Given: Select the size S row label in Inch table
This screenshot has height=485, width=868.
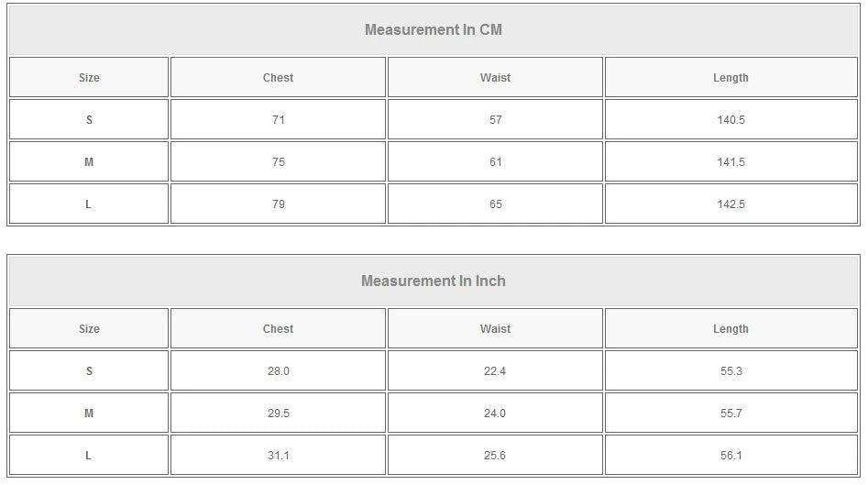Looking at the screenshot, I should [89, 371].
